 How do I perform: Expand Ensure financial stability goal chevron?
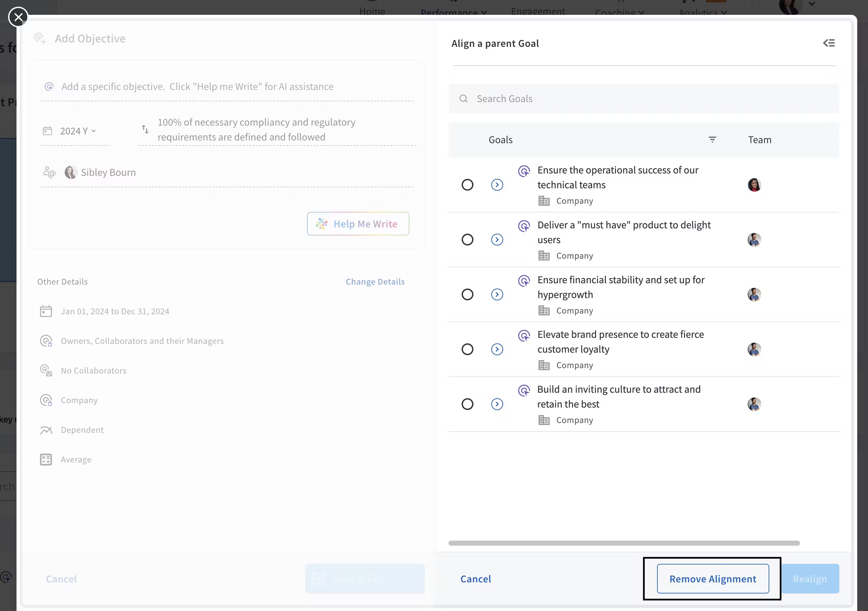tap(497, 294)
